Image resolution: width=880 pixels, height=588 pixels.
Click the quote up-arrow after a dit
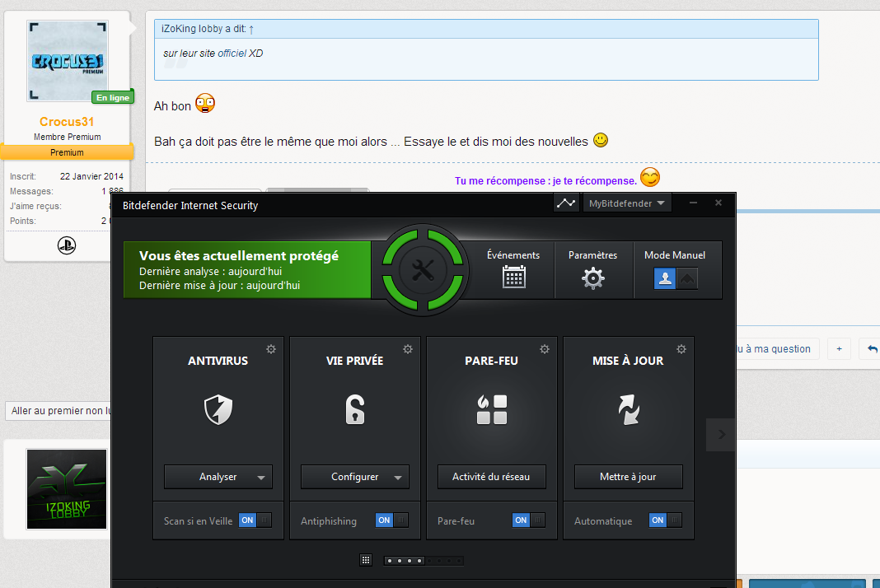[x=251, y=29]
